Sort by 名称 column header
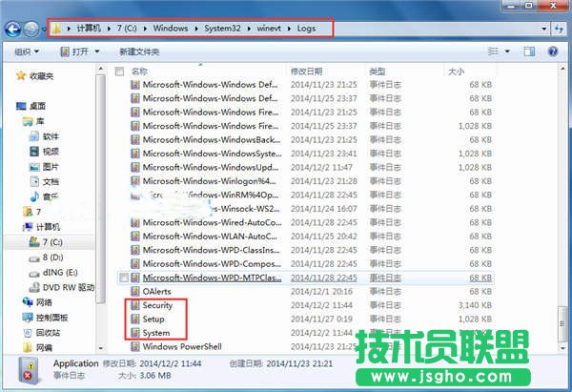Image resolution: width=572 pixels, height=392 pixels. coord(139,72)
